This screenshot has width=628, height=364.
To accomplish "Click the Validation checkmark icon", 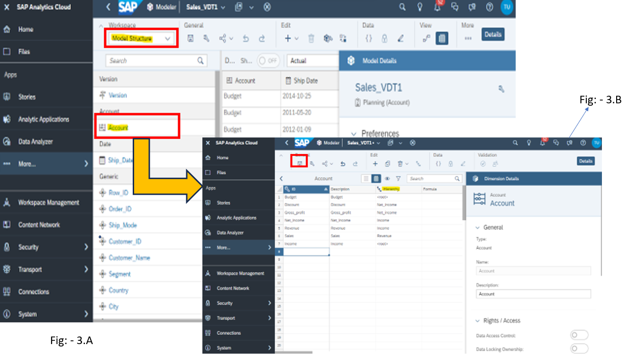I will point(483,164).
